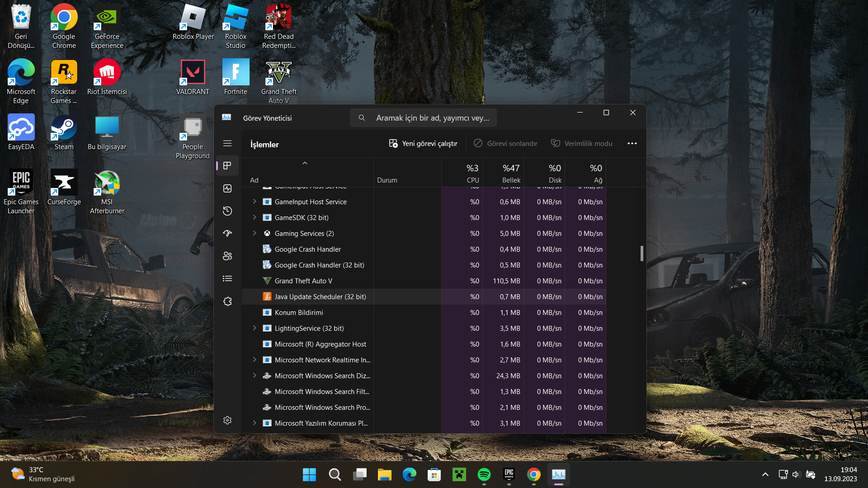Sort processes by the Bellek column
This screenshot has height=488, width=868.
511,174
